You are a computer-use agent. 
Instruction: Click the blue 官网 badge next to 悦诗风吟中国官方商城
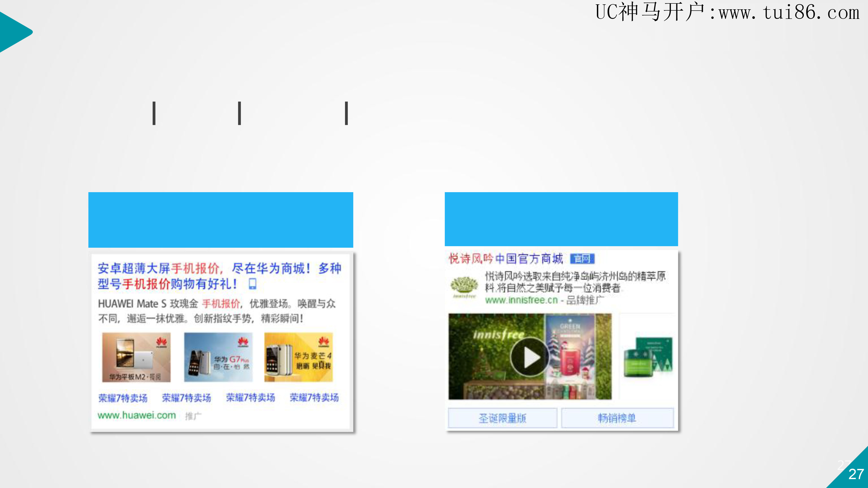coord(582,259)
